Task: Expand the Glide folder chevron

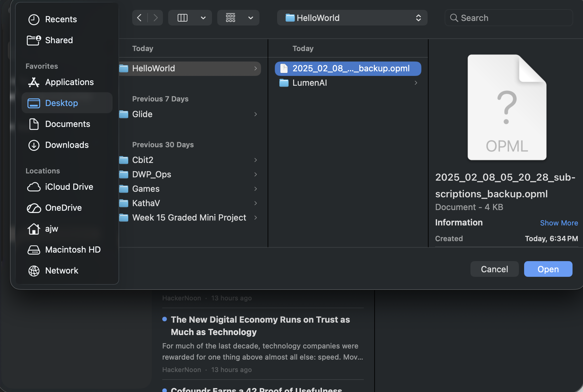Action: coord(256,114)
